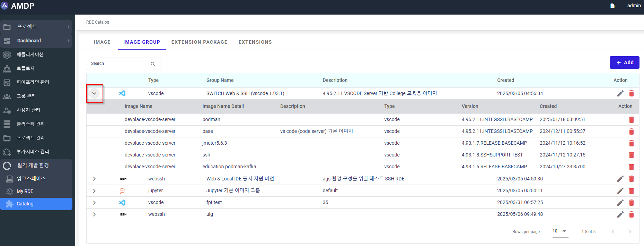The height and width of the screenshot is (246, 644).
Task: Click the RDE Catalog breadcrumb
Action: click(x=98, y=22)
